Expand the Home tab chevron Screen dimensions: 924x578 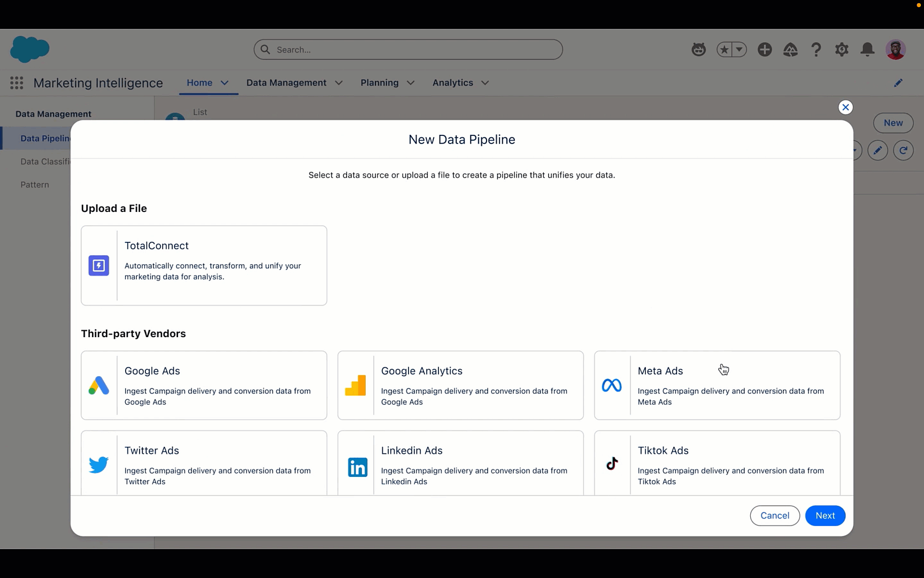pos(225,83)
